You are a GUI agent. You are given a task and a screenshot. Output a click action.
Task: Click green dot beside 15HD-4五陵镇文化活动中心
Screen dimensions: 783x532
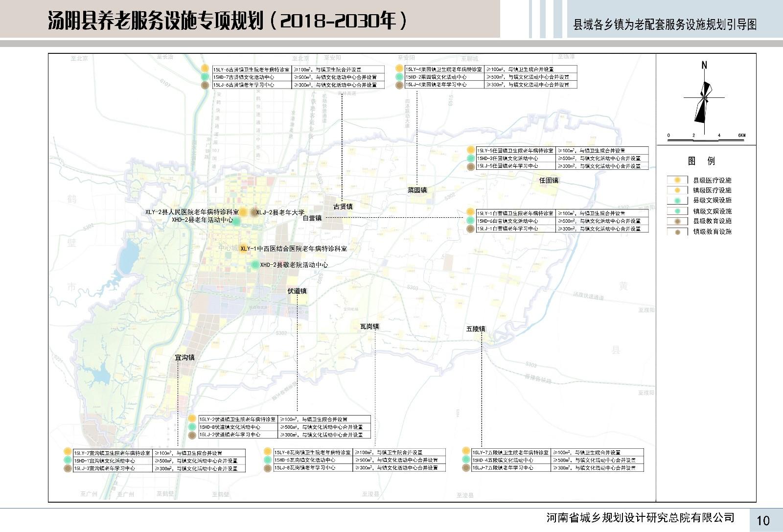[466, 460]
